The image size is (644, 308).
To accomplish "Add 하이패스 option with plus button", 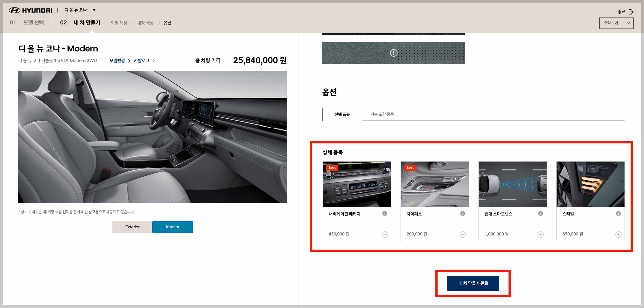I will 462,234.
